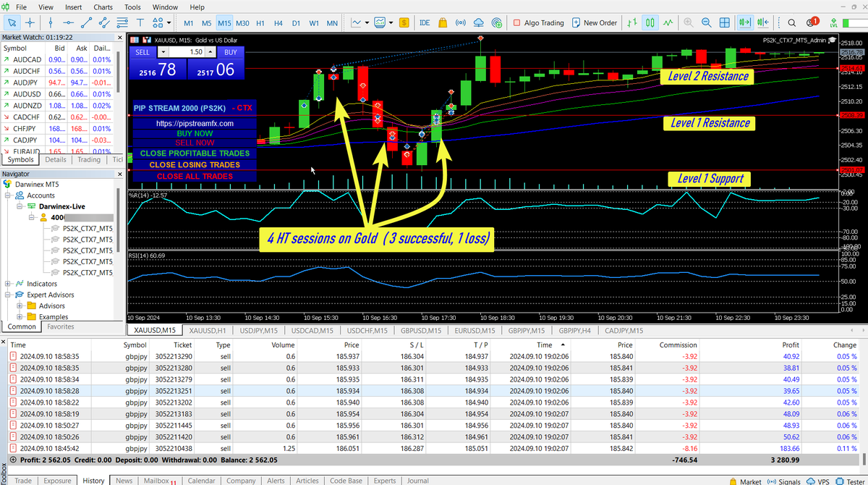The height and width of the screenshot is (485, 868).
Task: Open the IDE MetaEditor
Action: pos(425,22)
